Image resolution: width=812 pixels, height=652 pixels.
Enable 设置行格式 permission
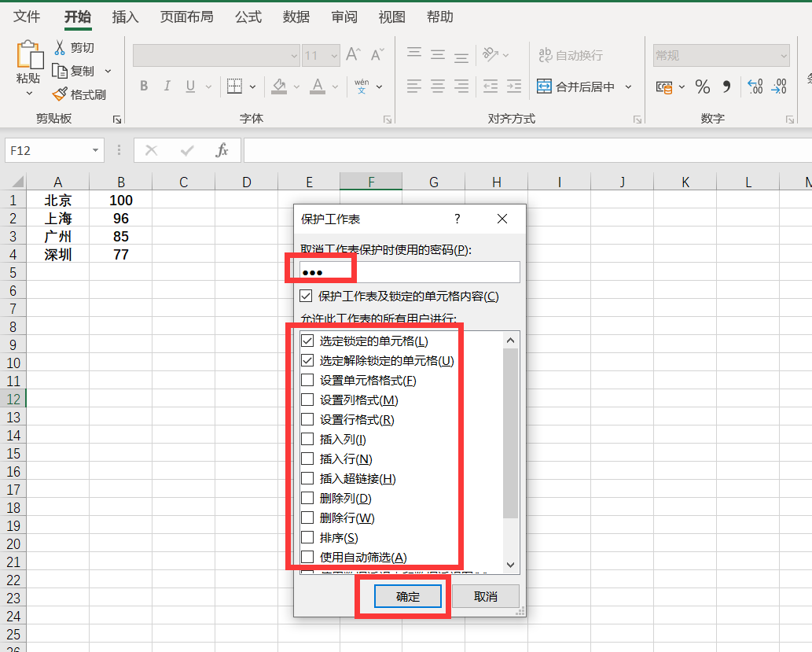point(307,420)
